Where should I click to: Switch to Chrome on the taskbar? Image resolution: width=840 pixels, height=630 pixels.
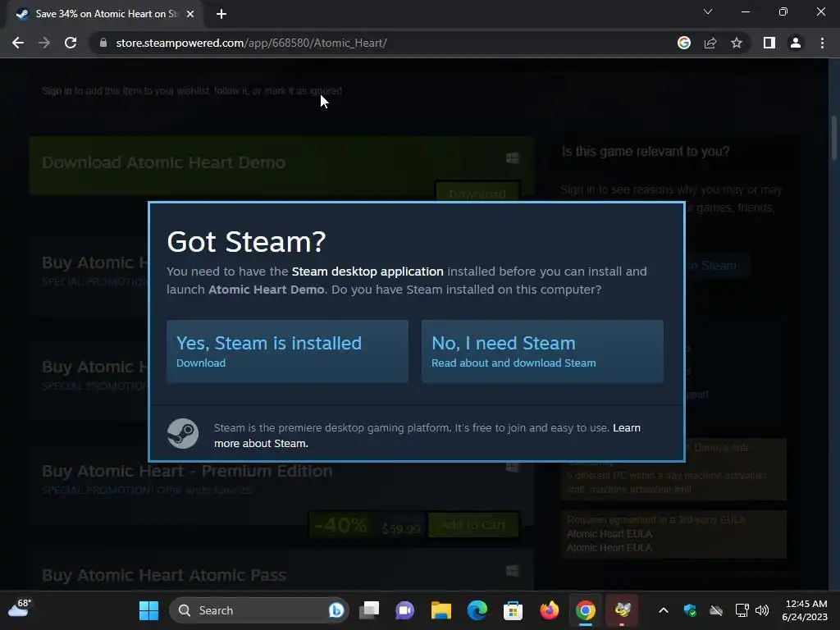(x=586, y=610)
